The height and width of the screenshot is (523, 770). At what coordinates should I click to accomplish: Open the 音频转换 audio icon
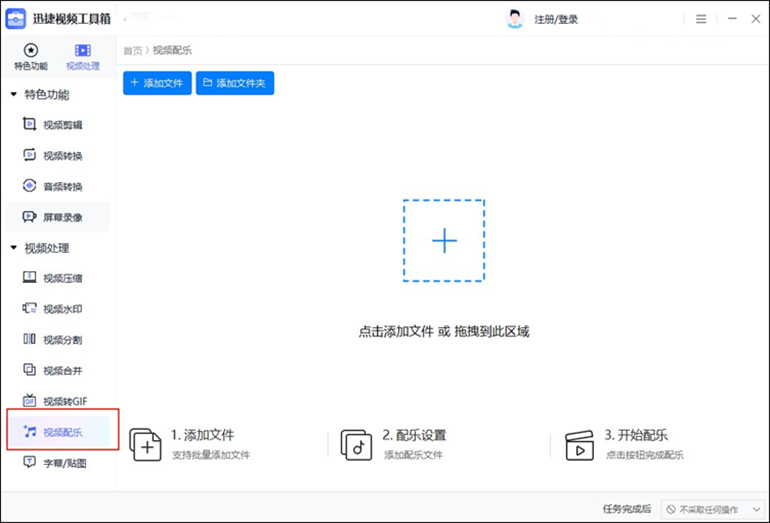(x=29, y=186)
